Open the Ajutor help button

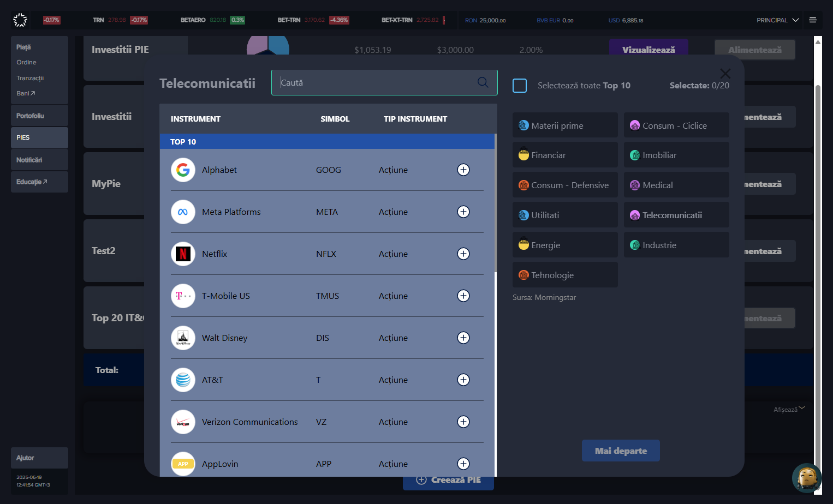[x=39, y=458]
